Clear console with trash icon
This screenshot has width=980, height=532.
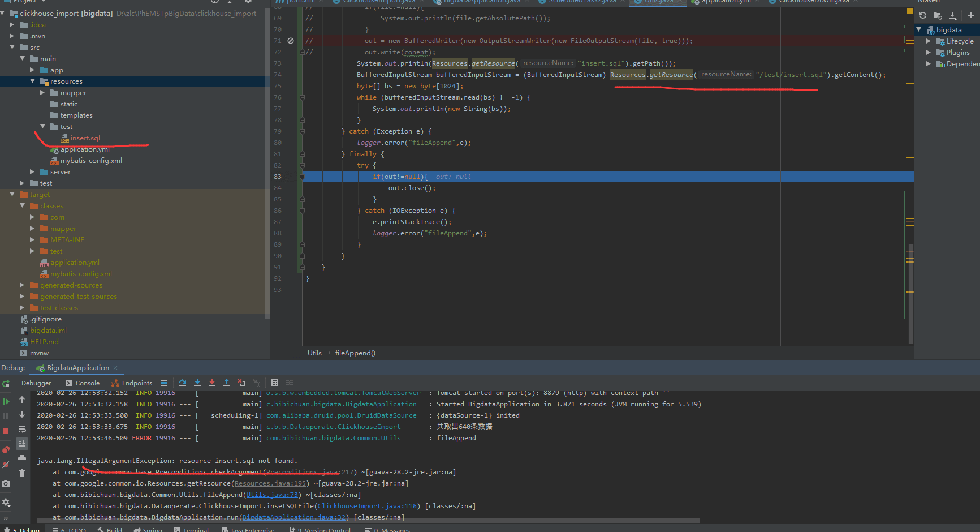tap(22, 473)
